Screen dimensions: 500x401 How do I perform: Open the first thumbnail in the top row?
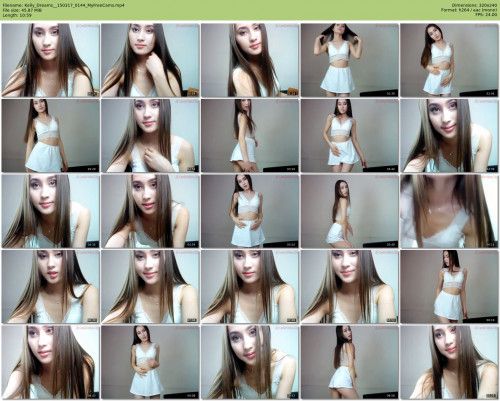coord(51,60)
